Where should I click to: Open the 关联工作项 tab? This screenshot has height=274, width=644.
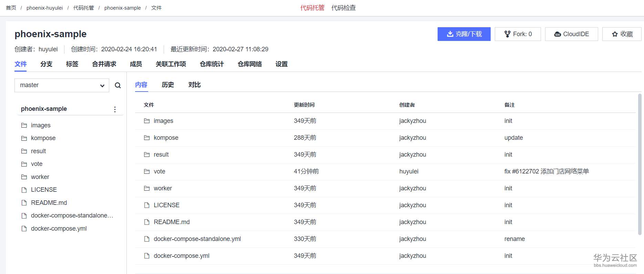[171, 64]
